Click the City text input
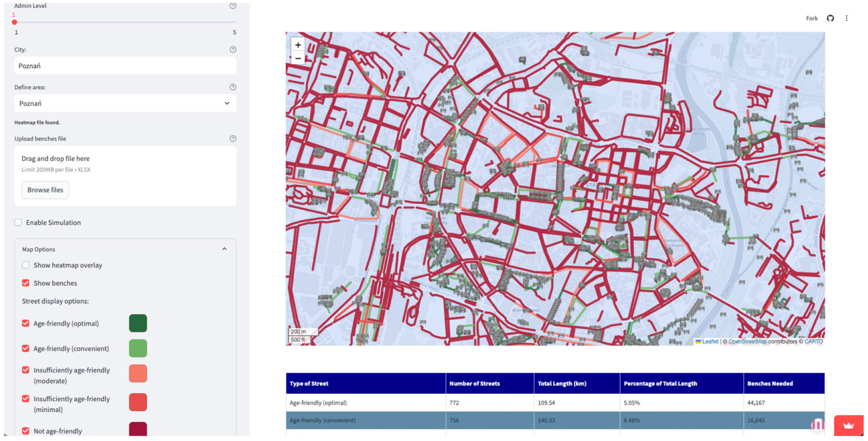This screenshot has height=441, width=868. click(125, 66)
